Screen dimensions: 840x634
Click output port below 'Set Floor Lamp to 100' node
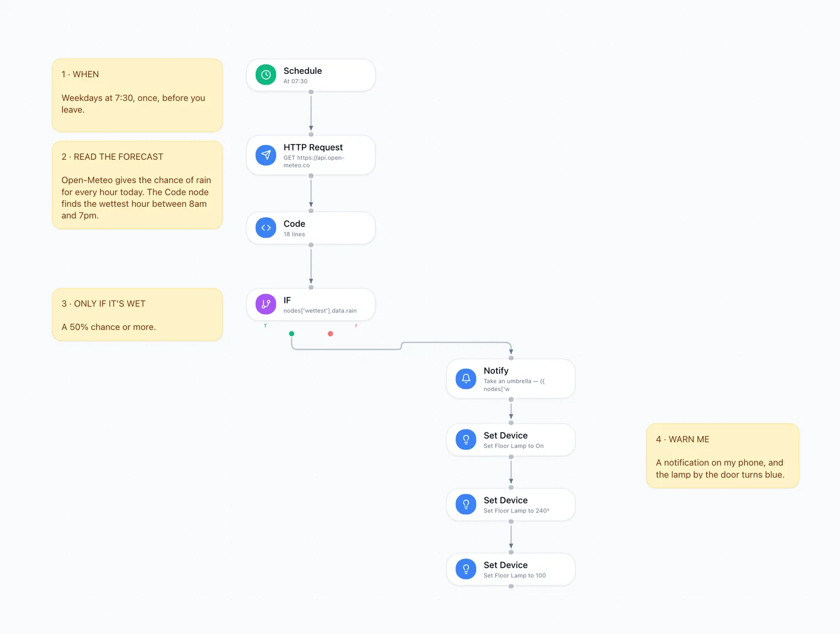(511, 586)
